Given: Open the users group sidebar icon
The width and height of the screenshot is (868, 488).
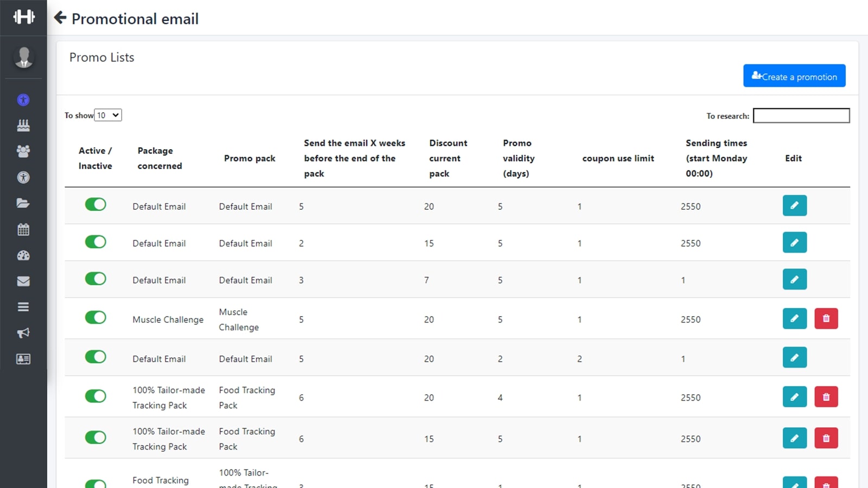Looking at the screenshot, I should (x=23, y=151).
